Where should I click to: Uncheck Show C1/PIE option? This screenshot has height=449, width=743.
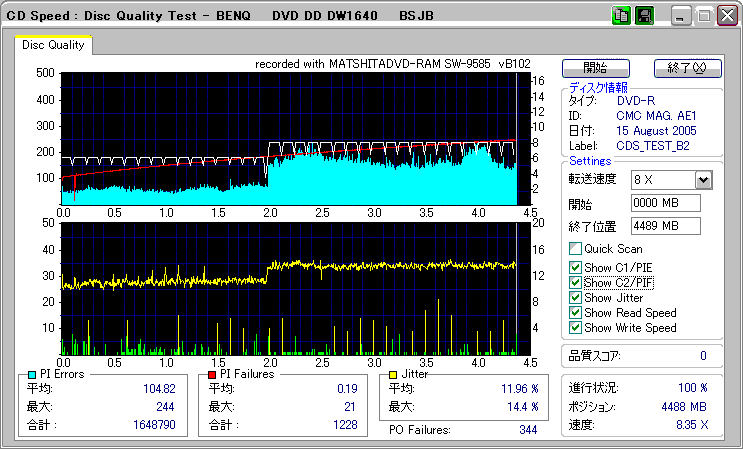click(x=574, y=267)
